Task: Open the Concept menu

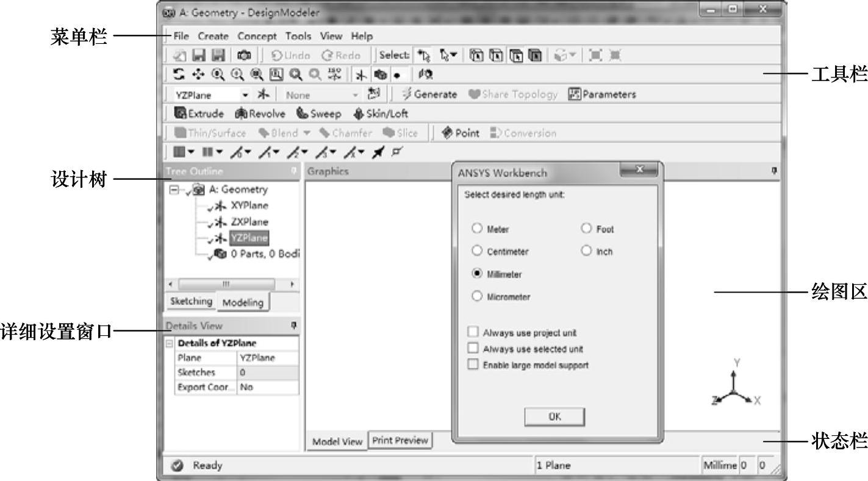Action: tap(257, 37)
